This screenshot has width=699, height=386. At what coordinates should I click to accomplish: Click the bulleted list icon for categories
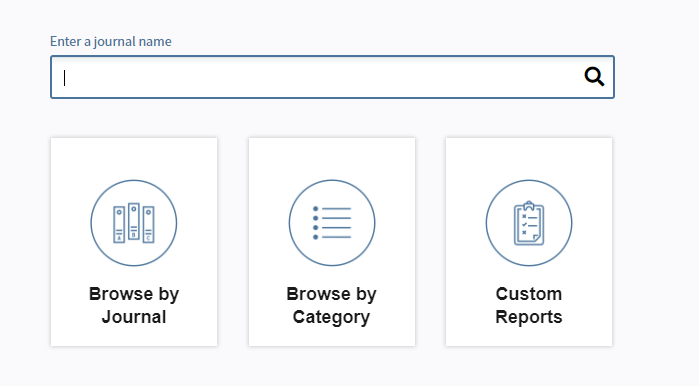(332, 223)
